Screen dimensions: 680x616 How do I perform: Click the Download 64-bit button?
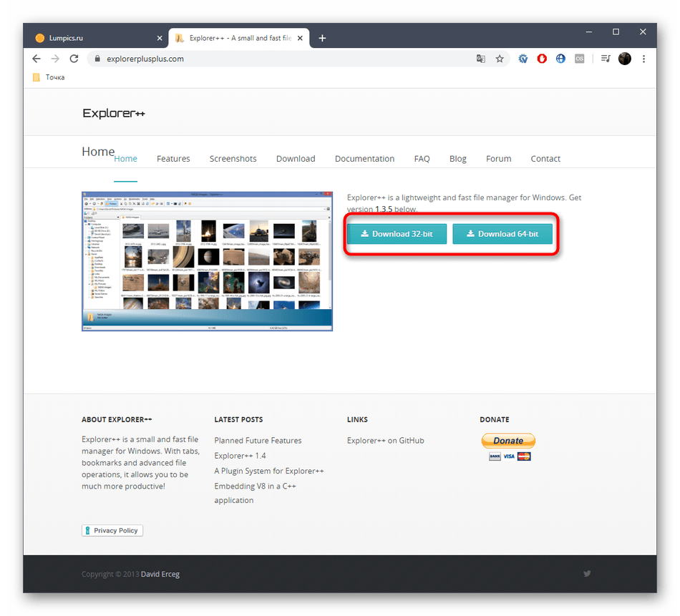[502, 234]
